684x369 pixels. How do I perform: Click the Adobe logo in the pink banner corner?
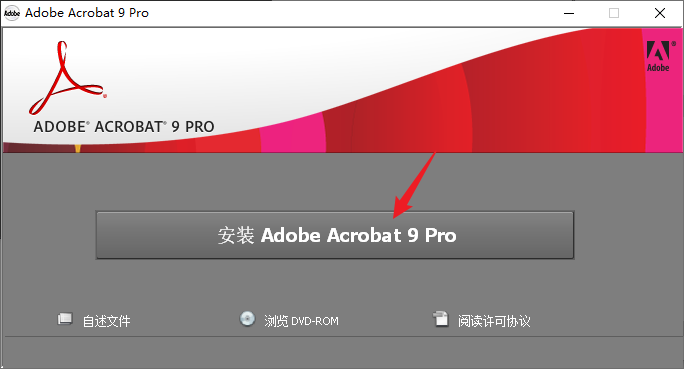[x=658, y=56]
